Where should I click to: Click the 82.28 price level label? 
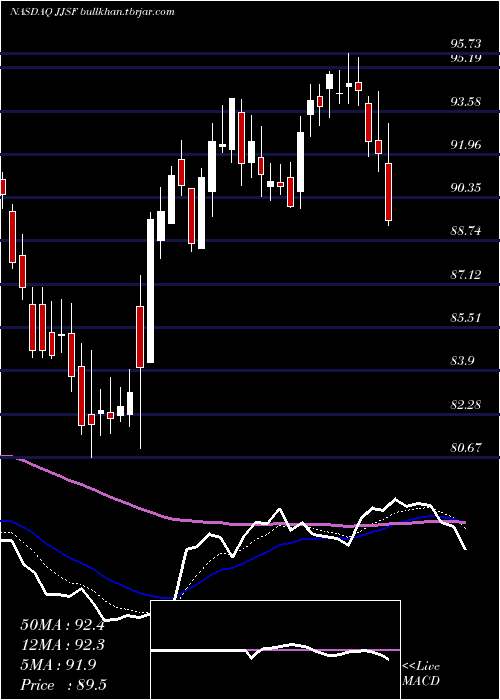(466, 404)
